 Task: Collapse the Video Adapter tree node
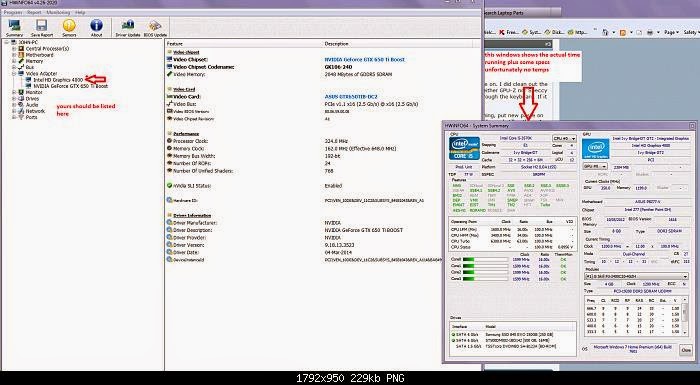click(x=14, y=73)
